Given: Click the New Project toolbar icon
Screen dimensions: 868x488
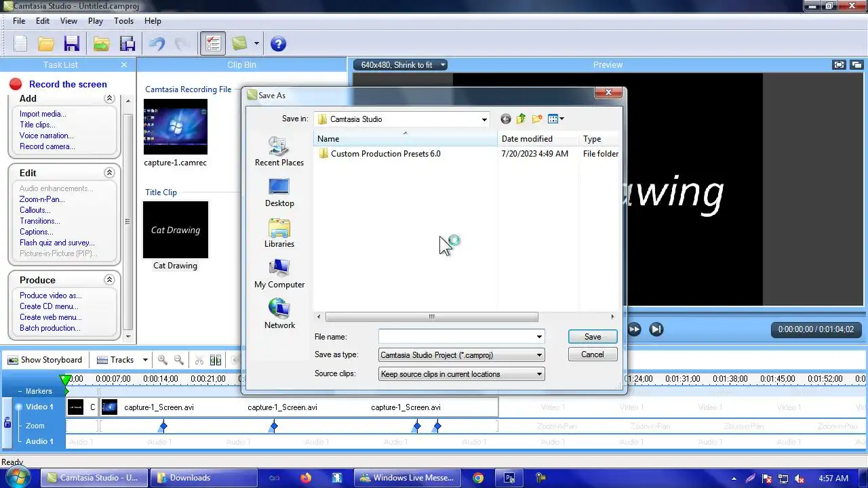Looking at the screenshot, I should pos(20,44).
